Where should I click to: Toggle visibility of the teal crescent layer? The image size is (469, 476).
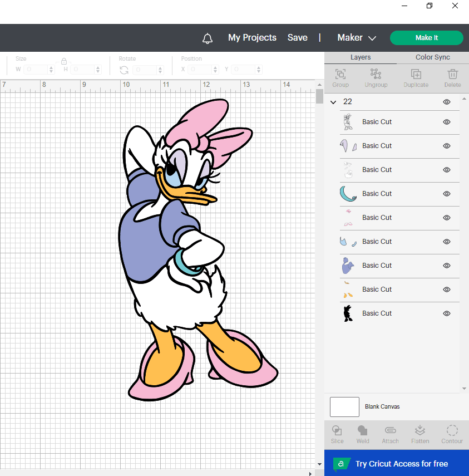click(x=446, y=194)
